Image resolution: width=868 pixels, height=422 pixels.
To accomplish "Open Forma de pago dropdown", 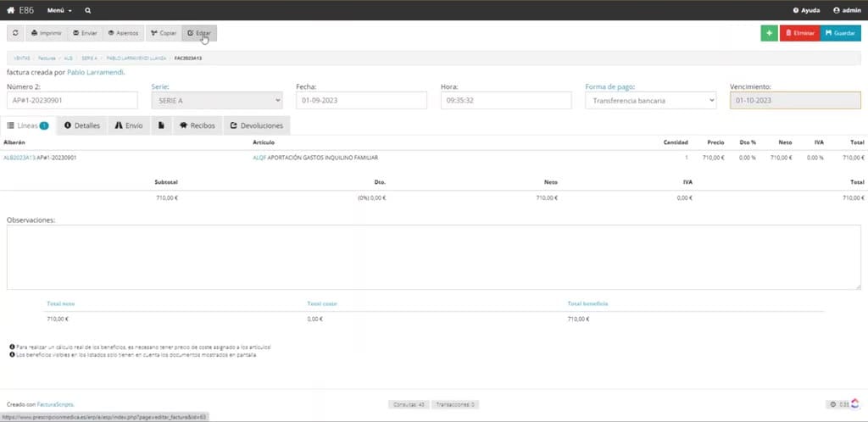I will click(650, 100).
